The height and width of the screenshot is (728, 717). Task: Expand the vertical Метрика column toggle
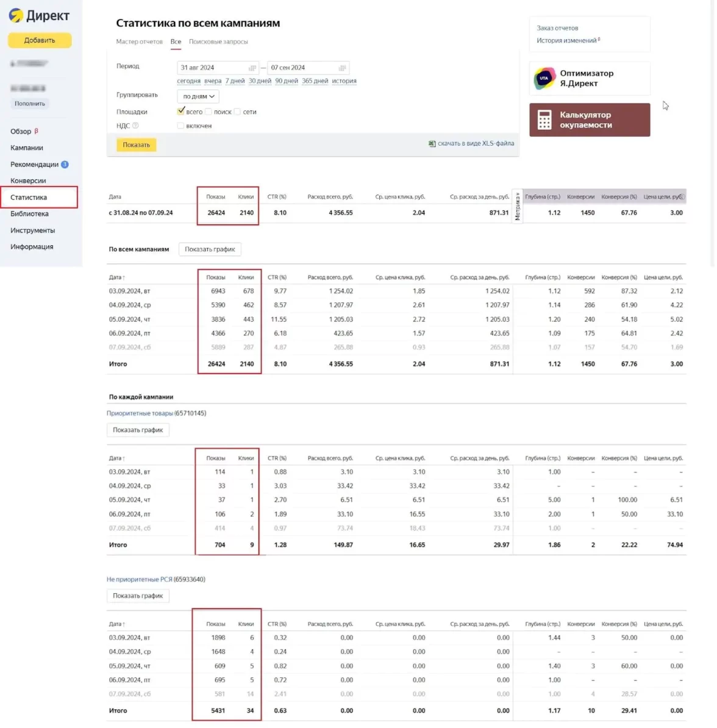(x=517, y=207)
